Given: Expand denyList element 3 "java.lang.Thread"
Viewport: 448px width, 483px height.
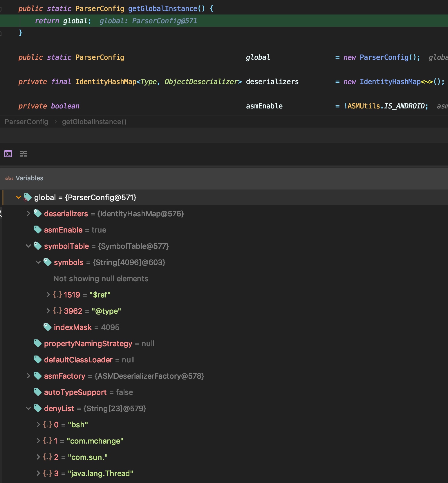Looking at the screenshot, I should pos(38,473).
